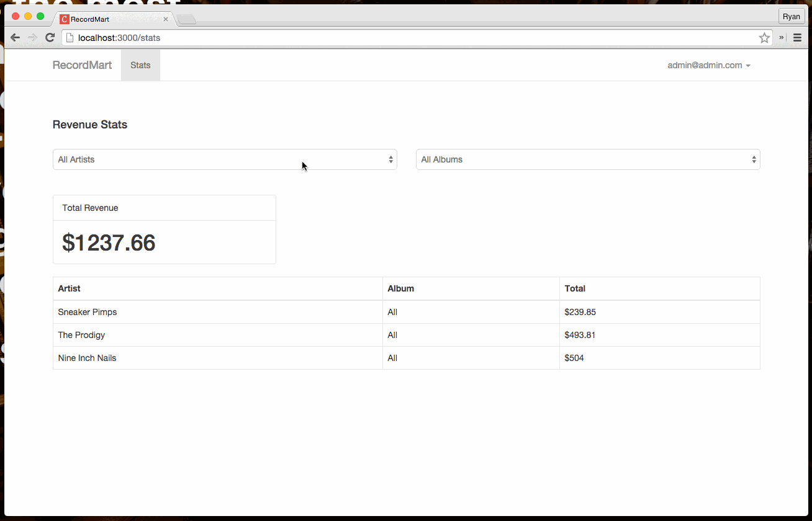The width and height of the screenshot is (812, 521).
Task: Reload the page with refresh icon
Action: click(50, 38)
